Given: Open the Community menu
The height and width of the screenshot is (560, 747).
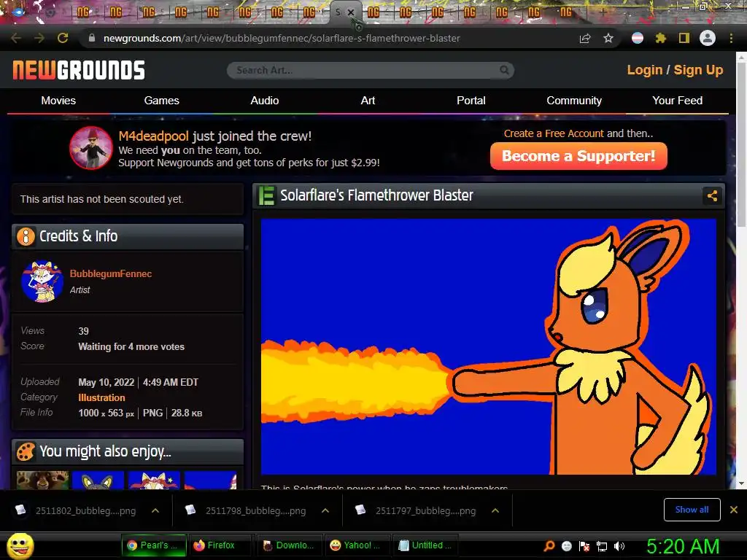Looking at the screenshot, I should [574, 101].
